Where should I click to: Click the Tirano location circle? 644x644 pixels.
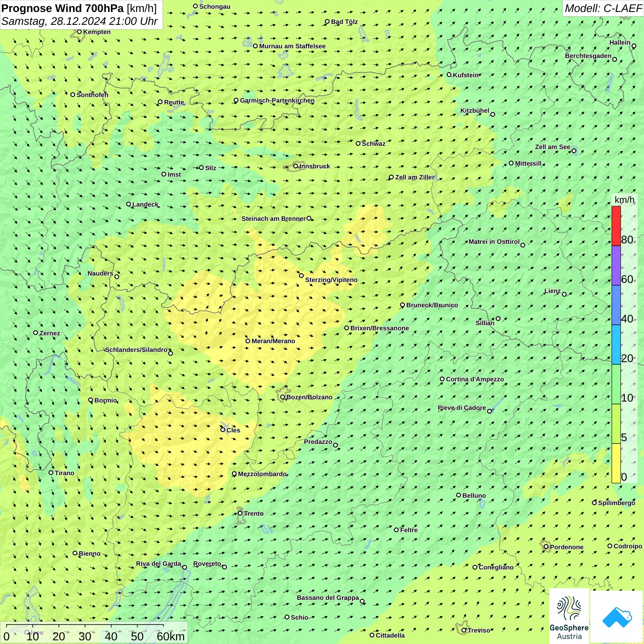(51, 472)
